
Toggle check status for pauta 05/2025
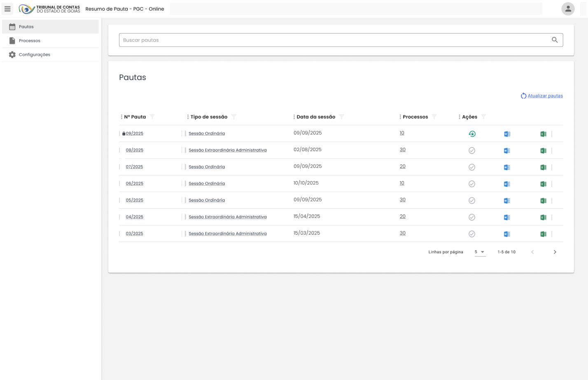[x=472, y=200]
